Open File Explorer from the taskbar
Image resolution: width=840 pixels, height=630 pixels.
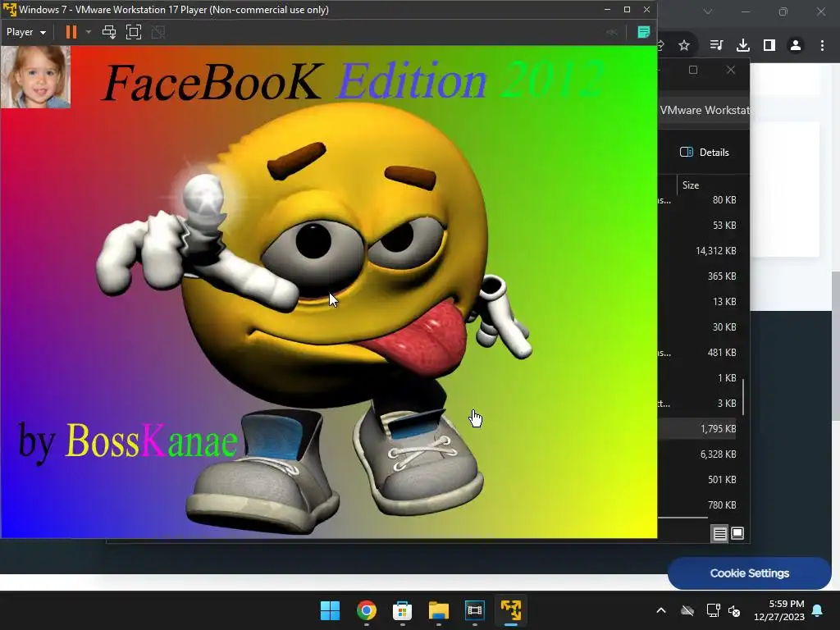click(x=439, y=610)
